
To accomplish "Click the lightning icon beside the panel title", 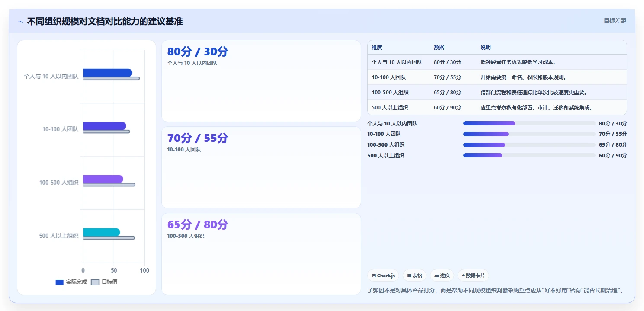I will 21,22.
